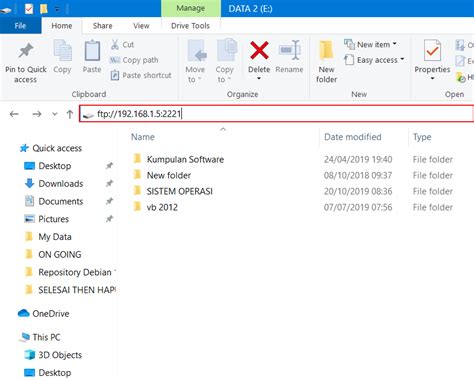Click the Properties checkmark icon
474x380 pixels.
point(432,51)
